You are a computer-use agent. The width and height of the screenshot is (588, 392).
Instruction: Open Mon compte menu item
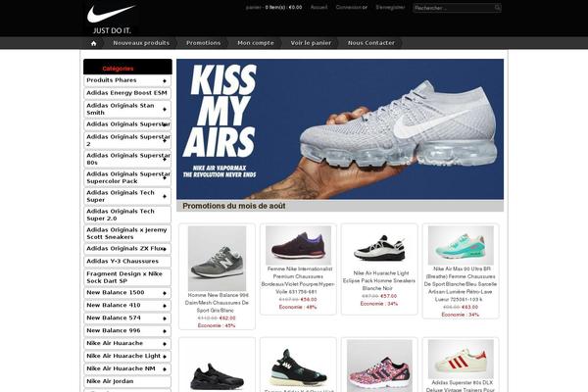256,43
